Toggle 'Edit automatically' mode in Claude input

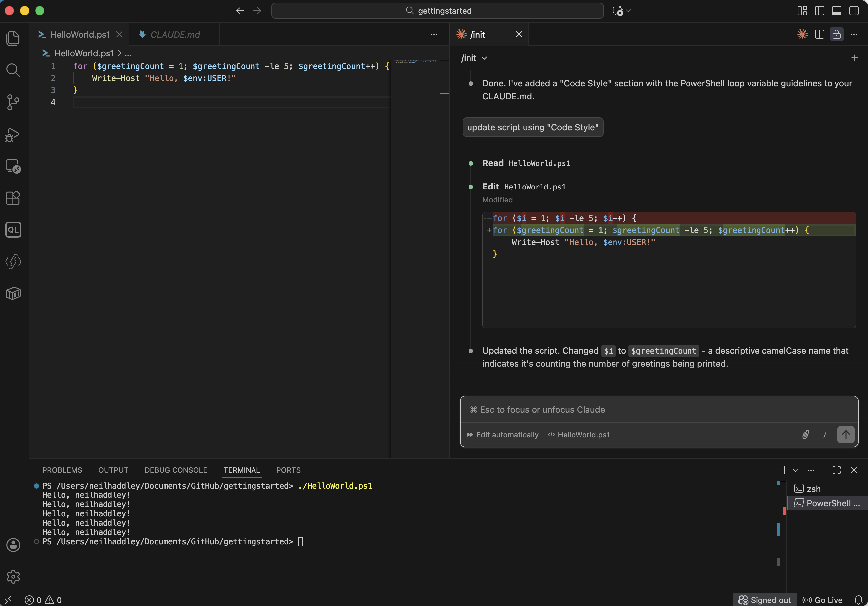[x=503, y=435]
